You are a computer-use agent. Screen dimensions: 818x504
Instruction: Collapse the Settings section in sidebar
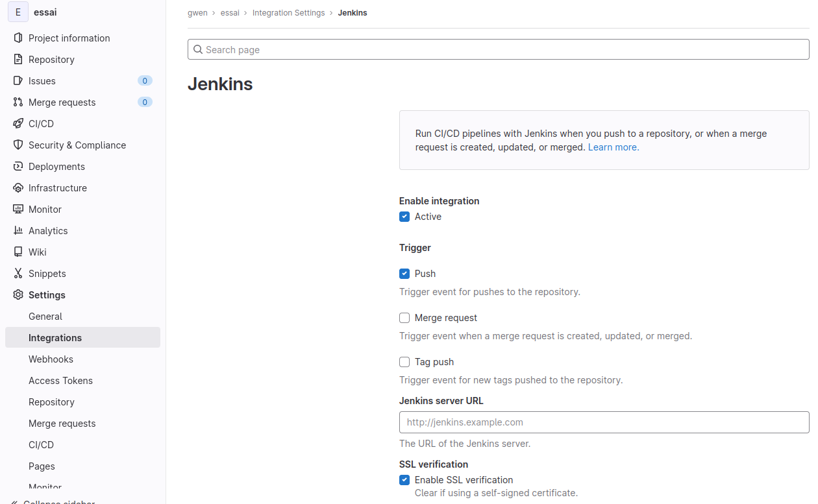(x=47, y=294)
